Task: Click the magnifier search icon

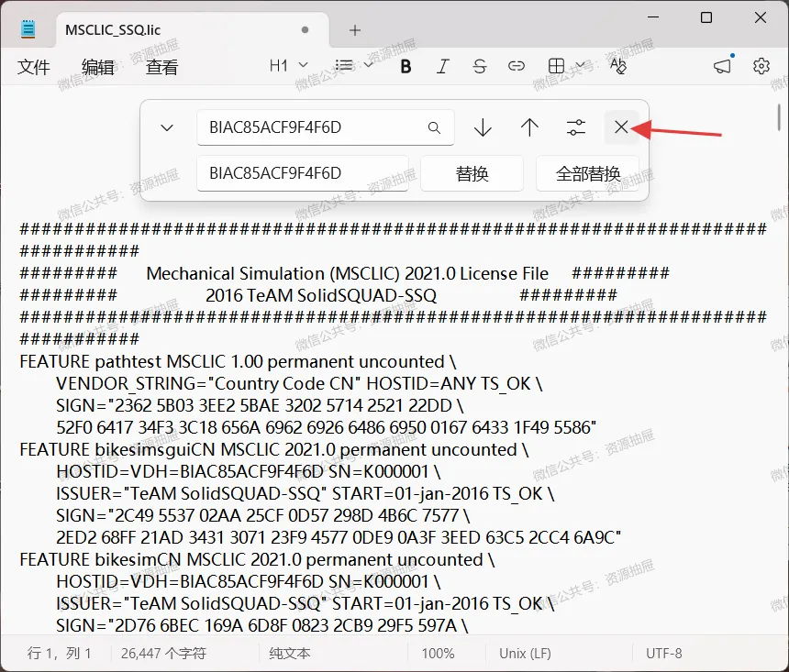Action: tap(434, 127)
